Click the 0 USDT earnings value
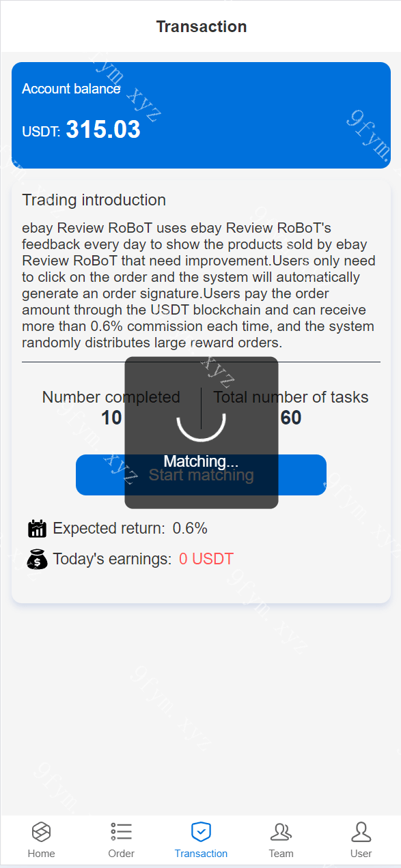 click(x=206, y=559)
